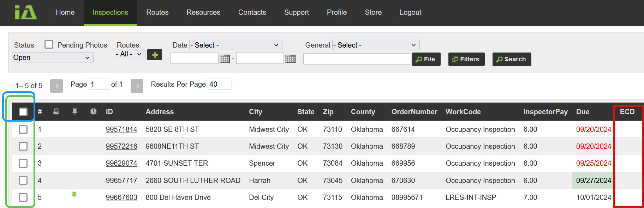Image resolution: width=644 pixels, height=208 pixels.
Task: Click the printer column header icon
Action: (x=56, y=111)
